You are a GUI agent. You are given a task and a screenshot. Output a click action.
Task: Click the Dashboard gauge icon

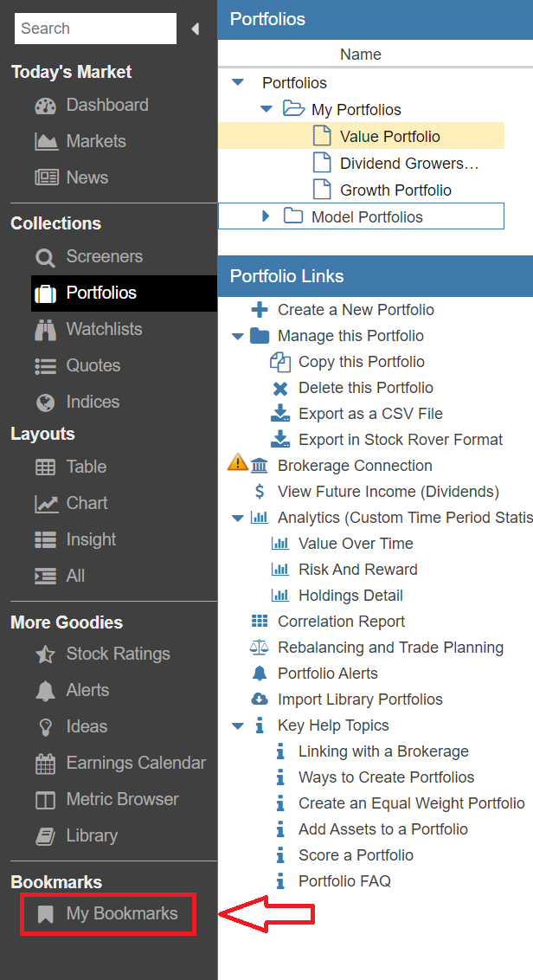coord(45,106)
